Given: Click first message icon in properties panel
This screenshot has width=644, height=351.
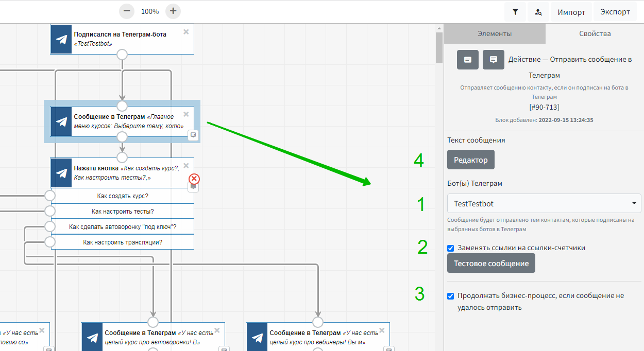Looking at the screenshot, I should (x=468, y=60).
